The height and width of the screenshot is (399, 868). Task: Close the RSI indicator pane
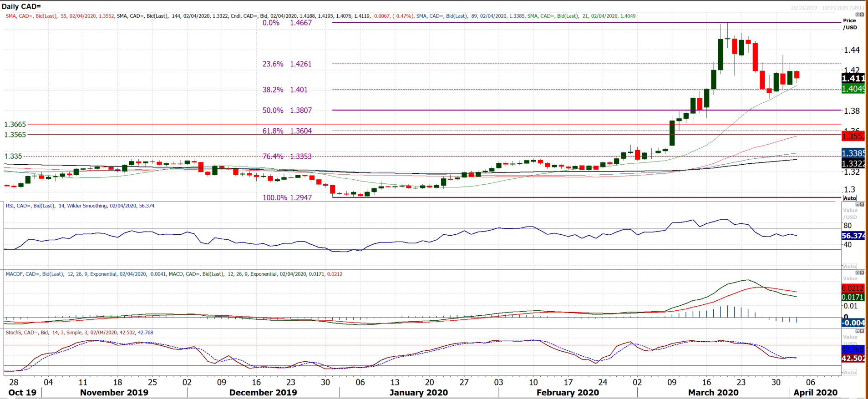[862, 204]
